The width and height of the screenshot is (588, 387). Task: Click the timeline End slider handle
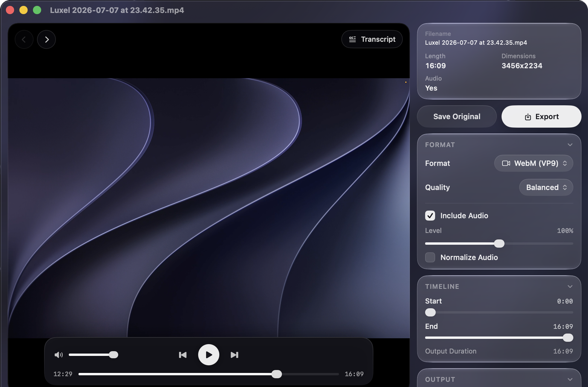tap(568, 338)
